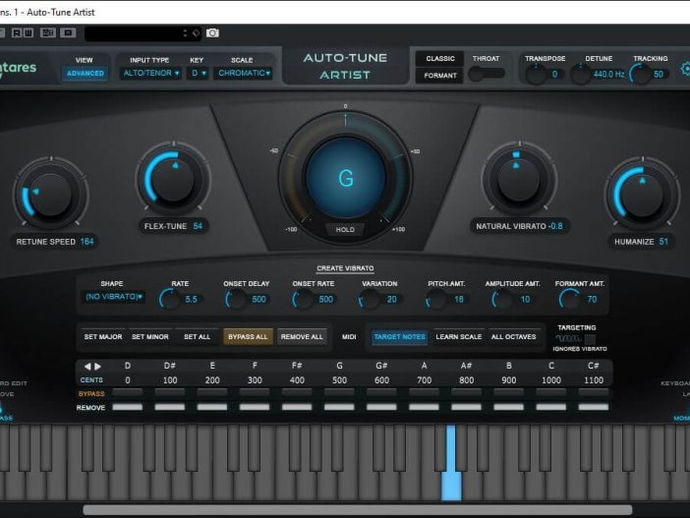Click the Set Minor button
This screenshot has width=690, height=518.
pyautogui.click(x=150, y=337)
